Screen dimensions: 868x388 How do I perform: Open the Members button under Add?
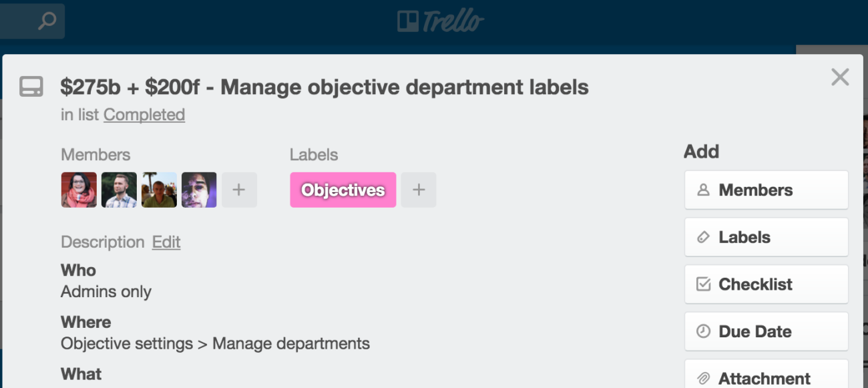point(766,190)
